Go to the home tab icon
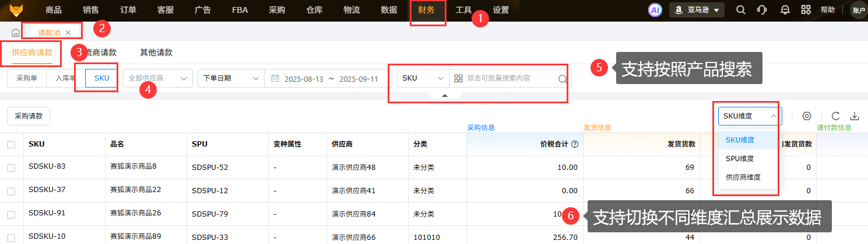This screenshot has height=244, width=868. tap(16, 33)
